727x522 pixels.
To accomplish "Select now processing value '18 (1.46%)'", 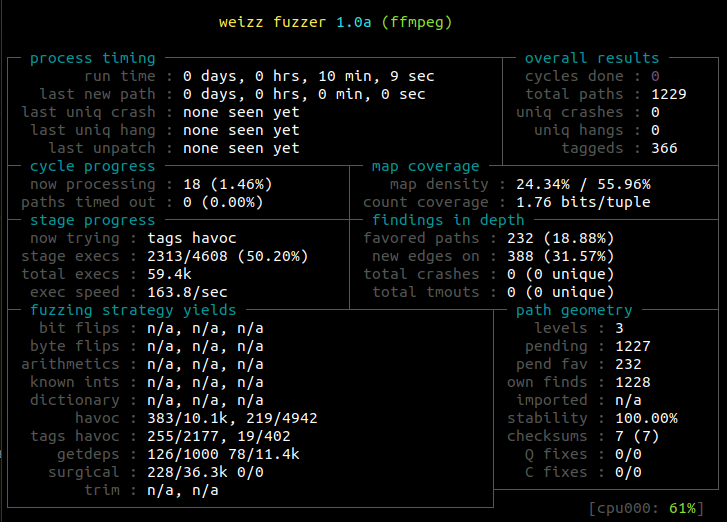I will pos(228,184).
